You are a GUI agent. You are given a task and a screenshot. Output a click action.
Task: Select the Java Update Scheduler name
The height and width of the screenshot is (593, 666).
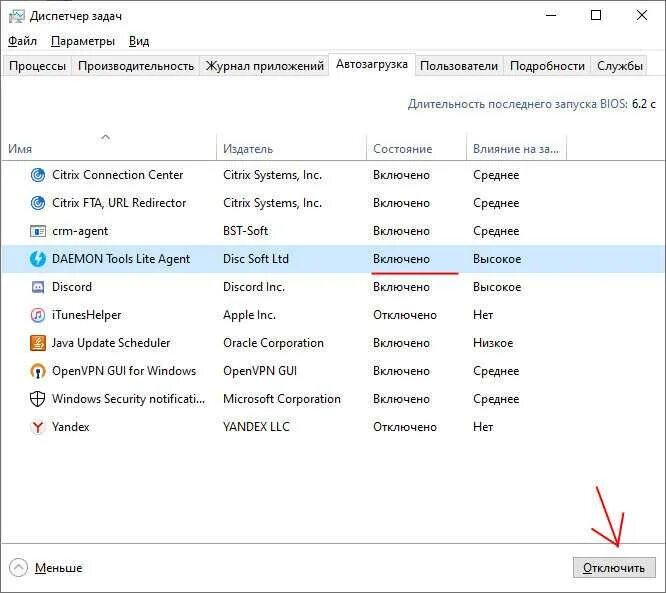point(111,343)
